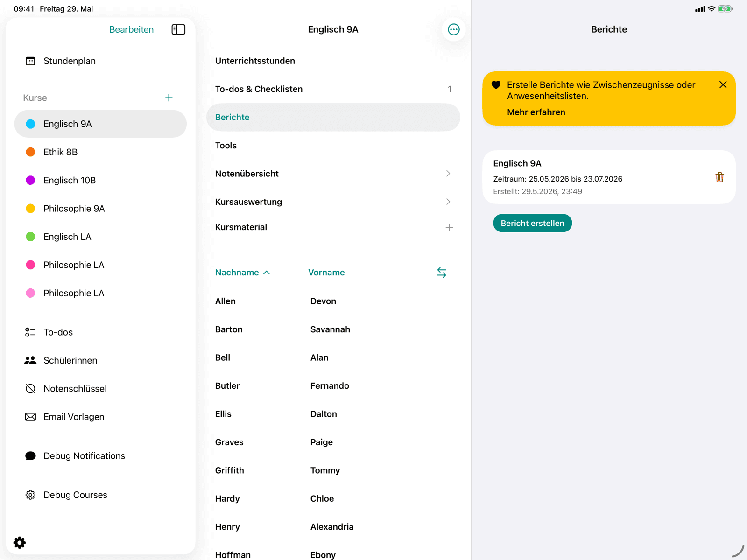This screenshot has height=560, width=747.
Task: Open Kursmaterial section
Action: coord(241,228)
